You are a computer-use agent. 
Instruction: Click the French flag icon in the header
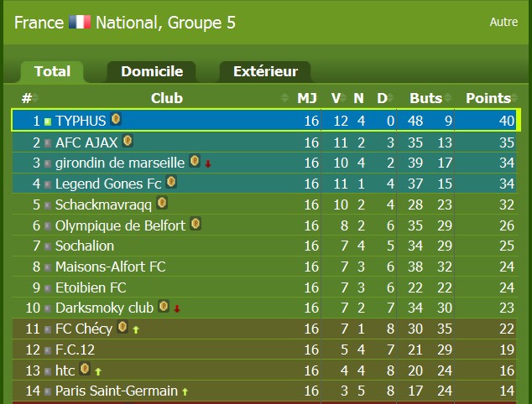[80, 22]
